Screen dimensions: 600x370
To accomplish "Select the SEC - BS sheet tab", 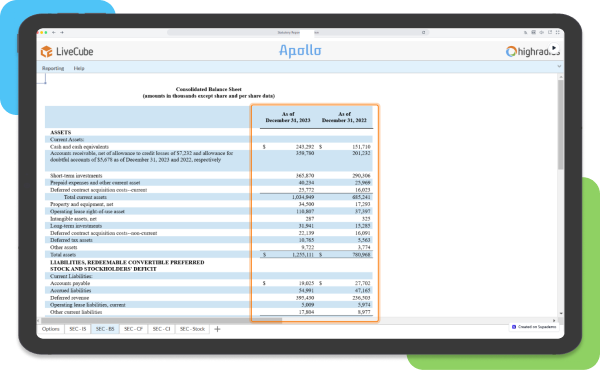I will pyautogui.click(x=105, y=329).
